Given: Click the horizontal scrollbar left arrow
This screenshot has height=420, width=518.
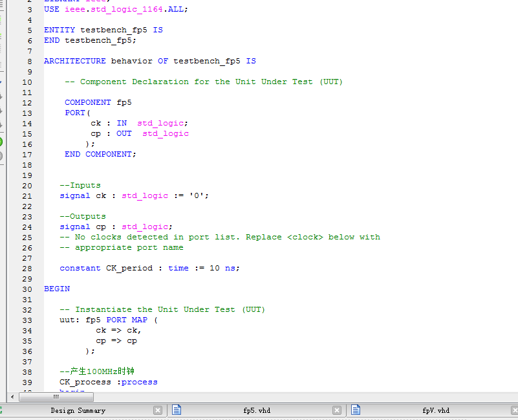Looking at the screenshot, I should point(12,396).
